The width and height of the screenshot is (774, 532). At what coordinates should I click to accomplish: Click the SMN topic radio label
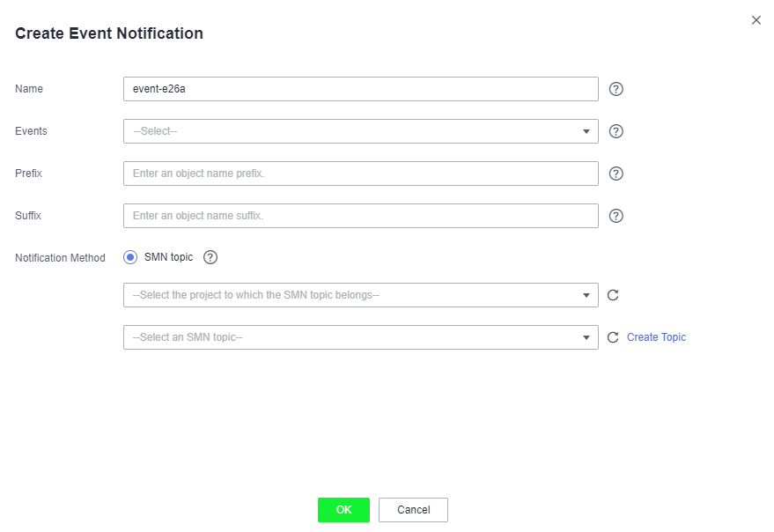point(168,257)
